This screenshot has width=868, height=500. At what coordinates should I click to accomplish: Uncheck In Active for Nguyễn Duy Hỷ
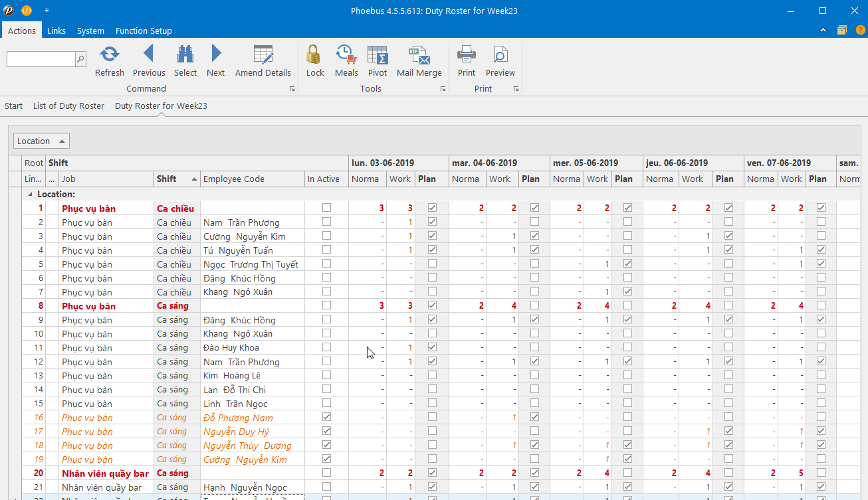[326, 431]
